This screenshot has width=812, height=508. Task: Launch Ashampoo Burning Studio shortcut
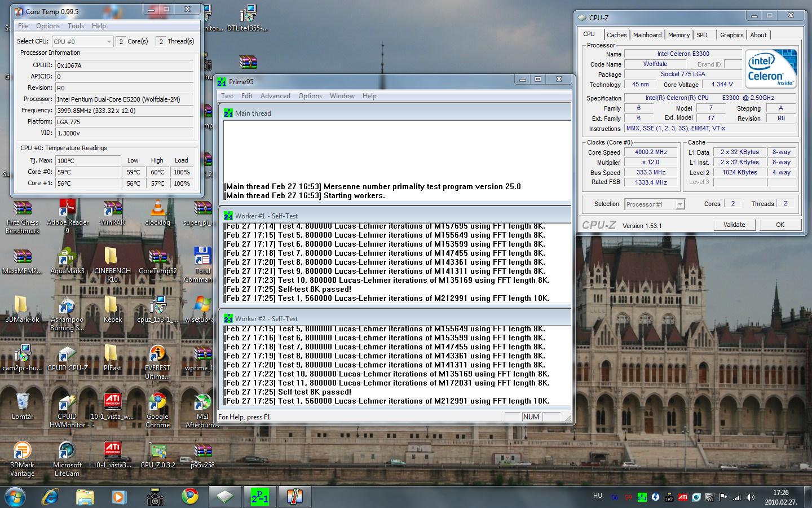tap(67, 314)
